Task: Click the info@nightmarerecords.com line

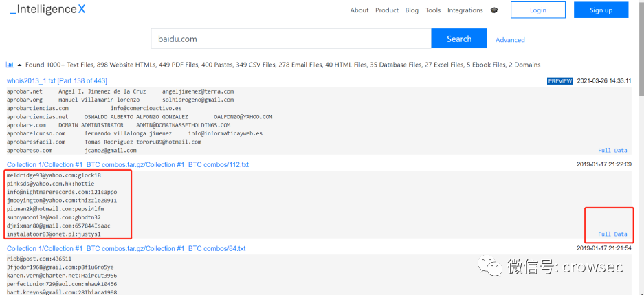Action: tap(62, 193)
